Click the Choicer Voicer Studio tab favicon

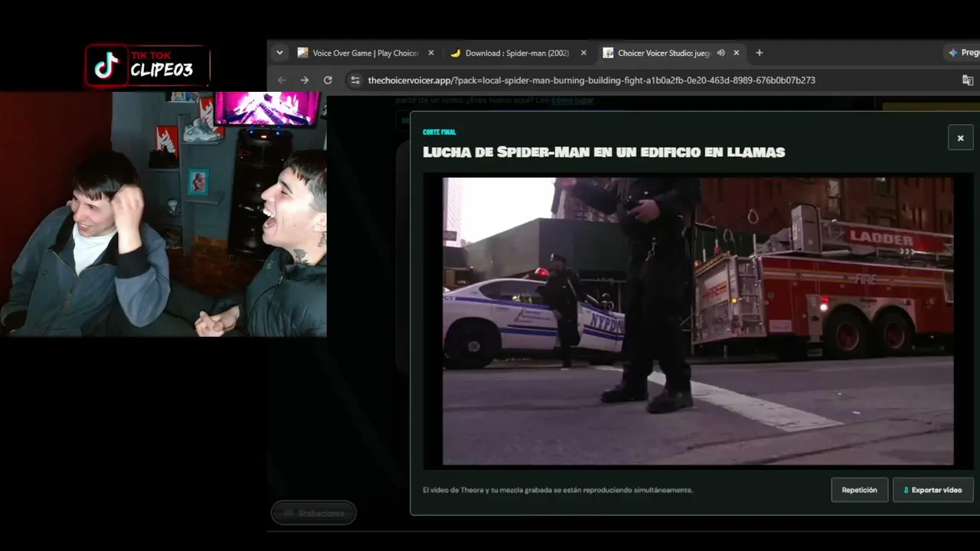[x=608, y=53]
